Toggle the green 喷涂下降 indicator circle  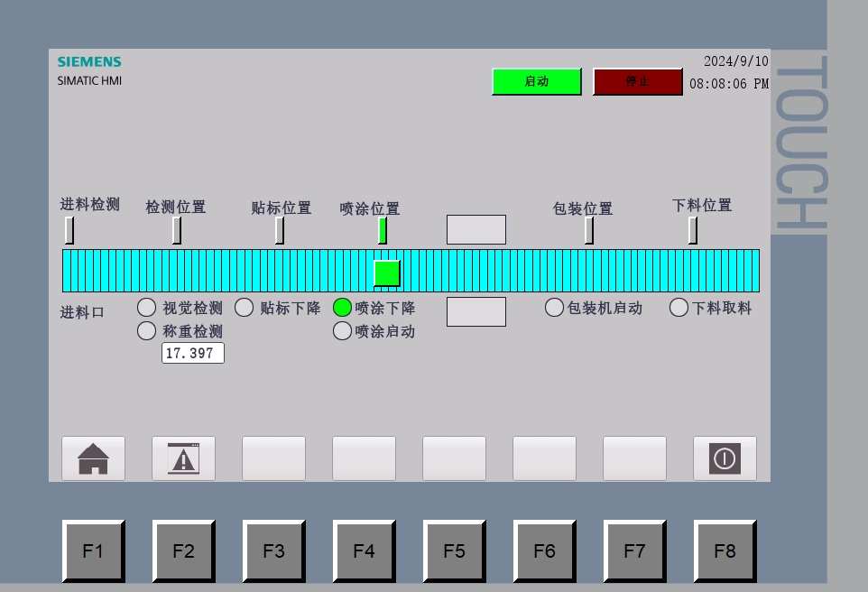[x=342, y=308]
